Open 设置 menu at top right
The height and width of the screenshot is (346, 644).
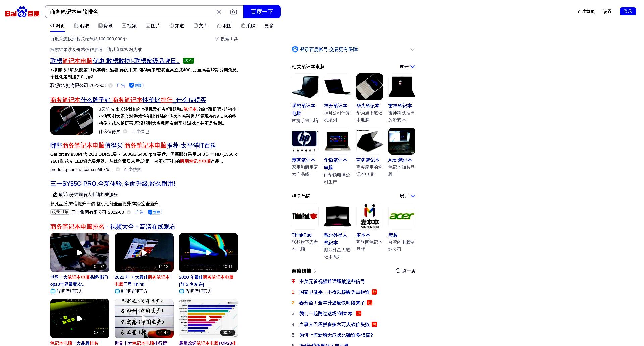pyautogui.click(x=607, y=11)
